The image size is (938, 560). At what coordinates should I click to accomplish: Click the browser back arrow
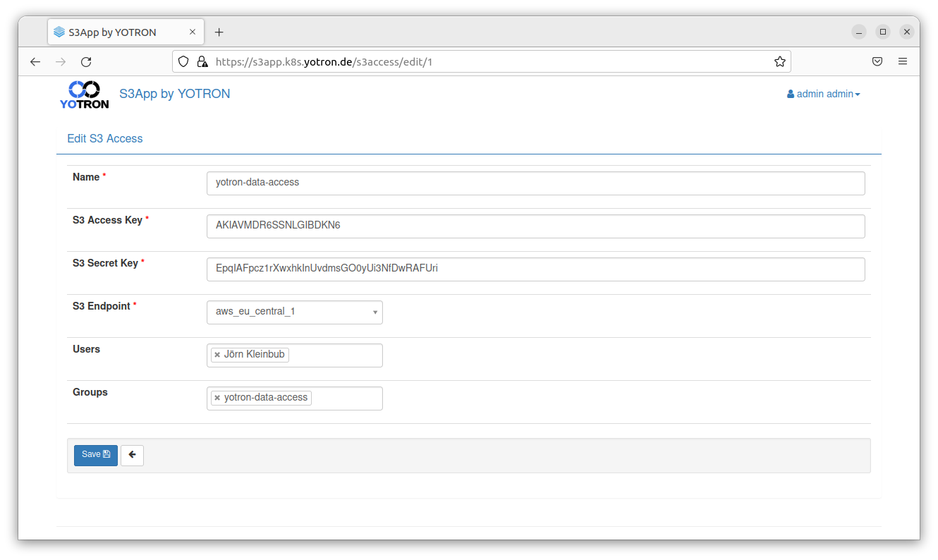(35, 62)
